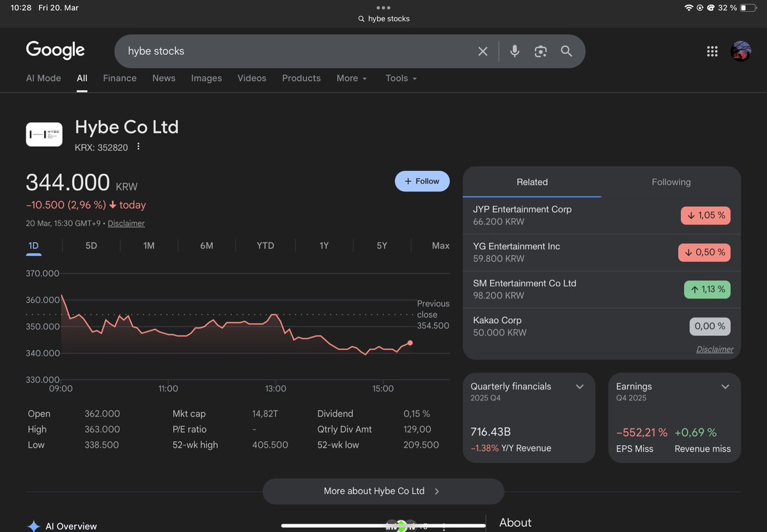Click the -552,21 % EPS Miss value
The image size is (767, 532).
(x=642, y=432)
